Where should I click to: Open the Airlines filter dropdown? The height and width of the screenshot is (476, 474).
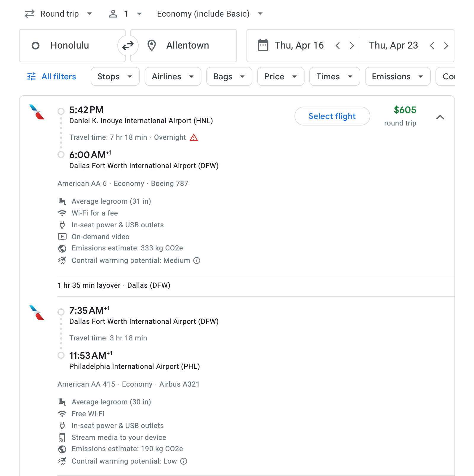pos(173,77)
